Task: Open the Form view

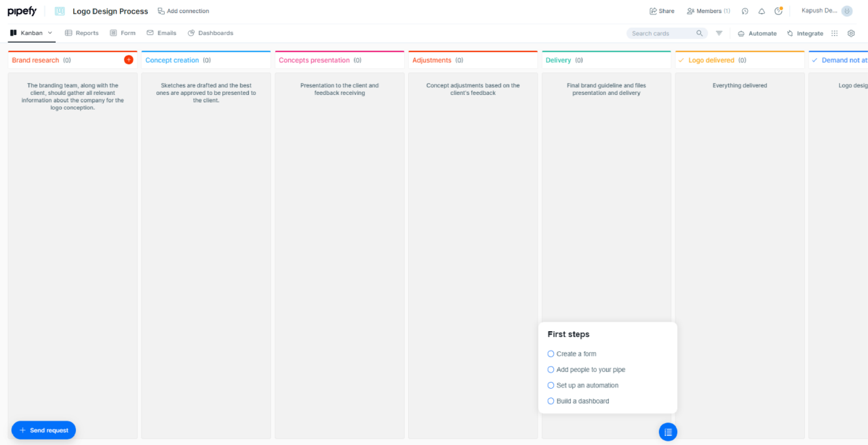Action: 127,33
